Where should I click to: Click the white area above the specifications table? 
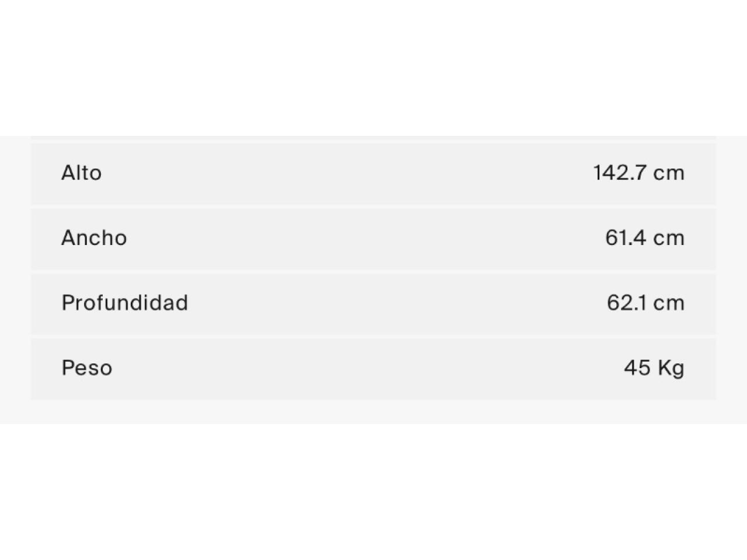pos(373,68)
